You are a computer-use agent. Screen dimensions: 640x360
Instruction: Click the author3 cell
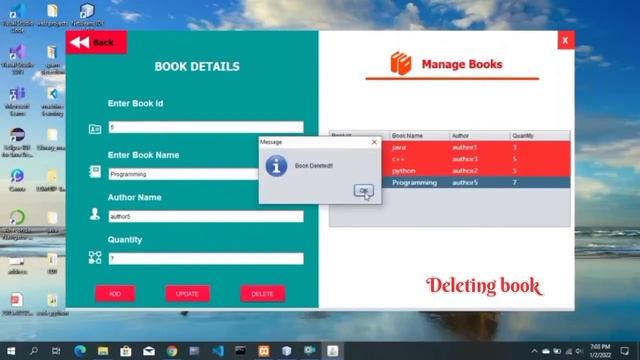[x=480, y=159]
